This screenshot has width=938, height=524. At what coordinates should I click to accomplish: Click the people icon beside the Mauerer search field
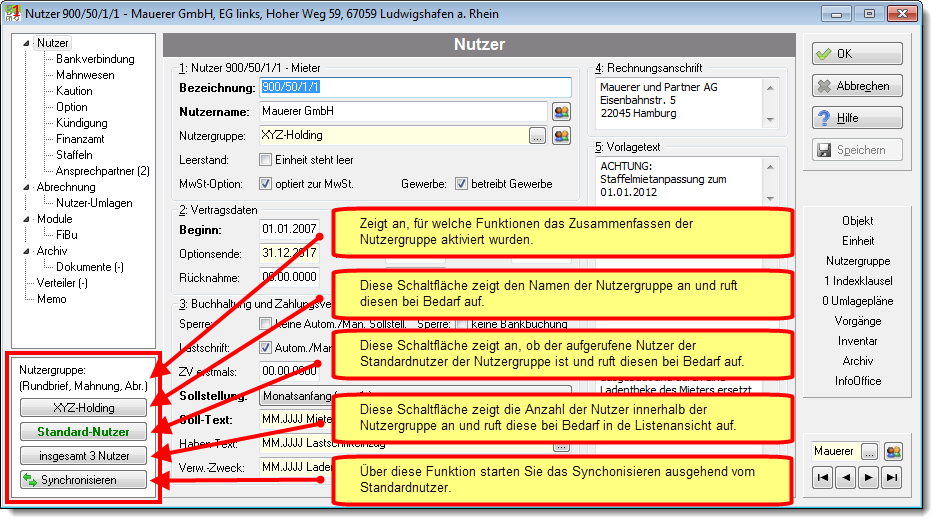(x=893, y=452)
